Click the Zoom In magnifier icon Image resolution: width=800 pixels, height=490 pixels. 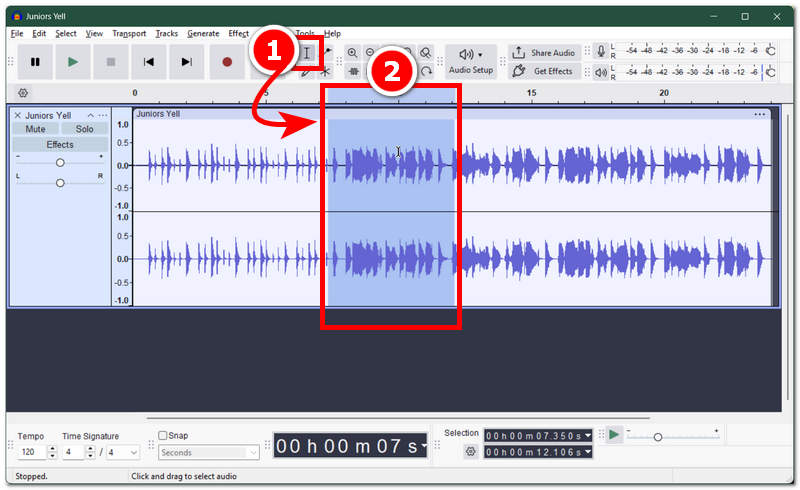[x=352, y=53]
